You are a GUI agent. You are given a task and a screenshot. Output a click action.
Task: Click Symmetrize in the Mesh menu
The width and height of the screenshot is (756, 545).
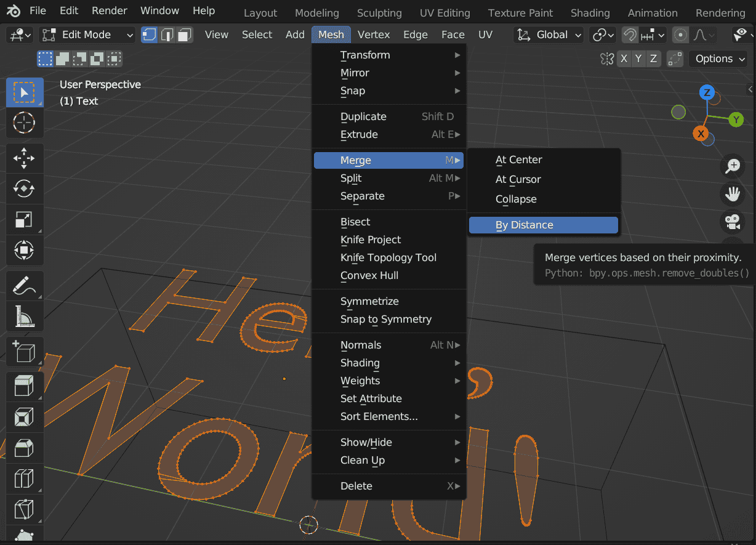(389, 302)
